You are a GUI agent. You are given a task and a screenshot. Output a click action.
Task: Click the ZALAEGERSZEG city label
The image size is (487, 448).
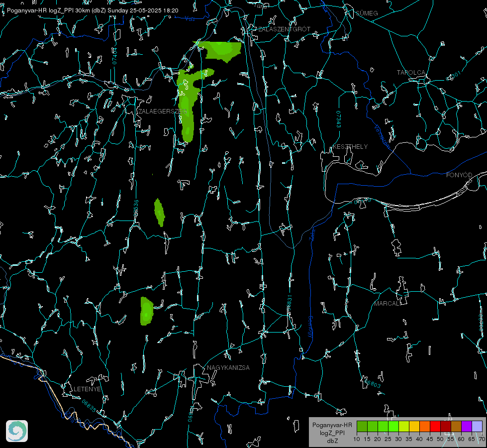click(163, 112)
